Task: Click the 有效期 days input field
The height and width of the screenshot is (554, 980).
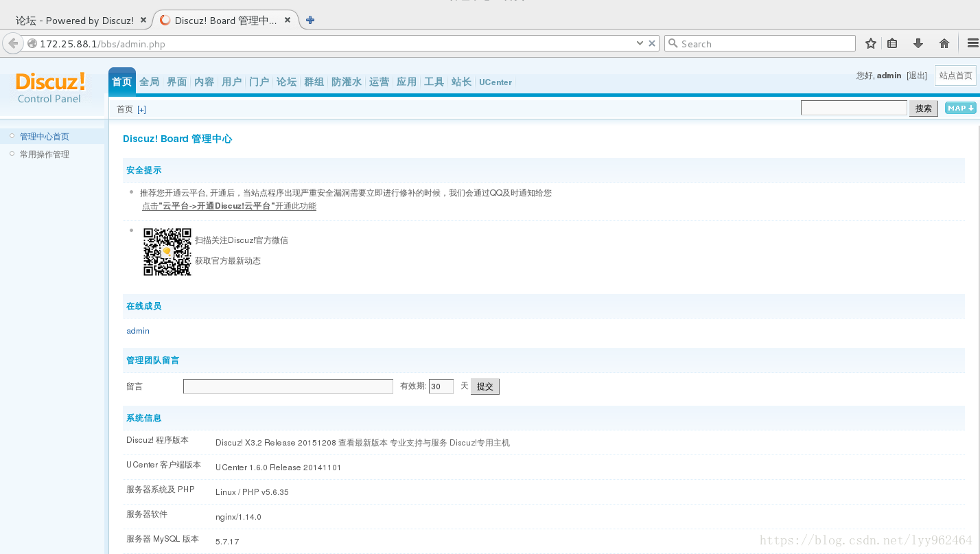Action: point(441,386)
